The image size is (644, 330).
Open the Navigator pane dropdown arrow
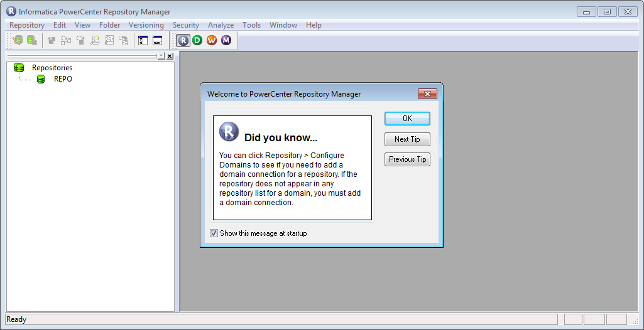pyautogui.click(x=161, y=56)
